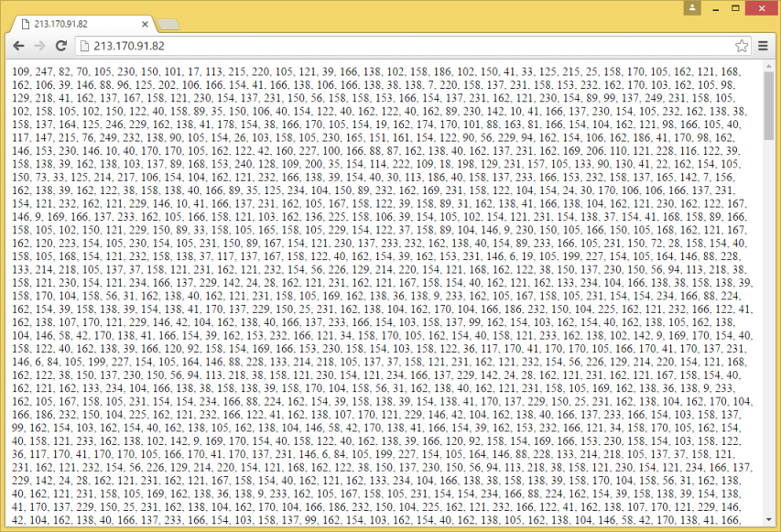
Task: Bookmark this page with the star icon
Action: pyautogui.click(x=741, y=46)
